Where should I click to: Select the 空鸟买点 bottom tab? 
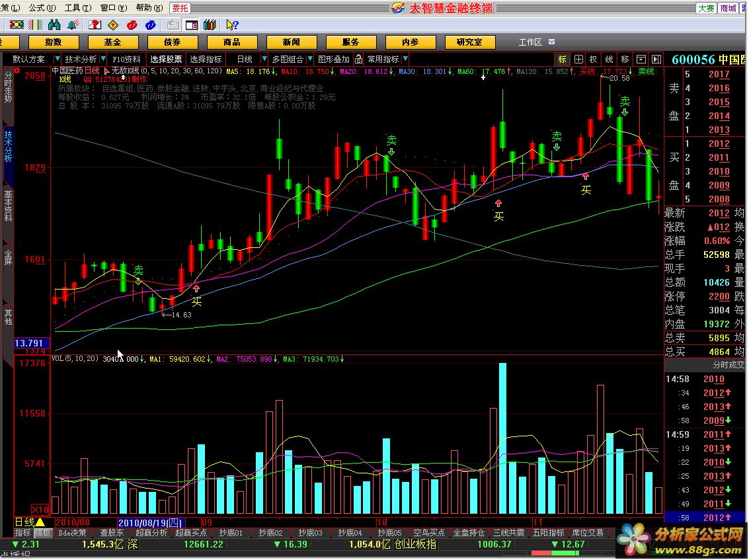point(428,533)
